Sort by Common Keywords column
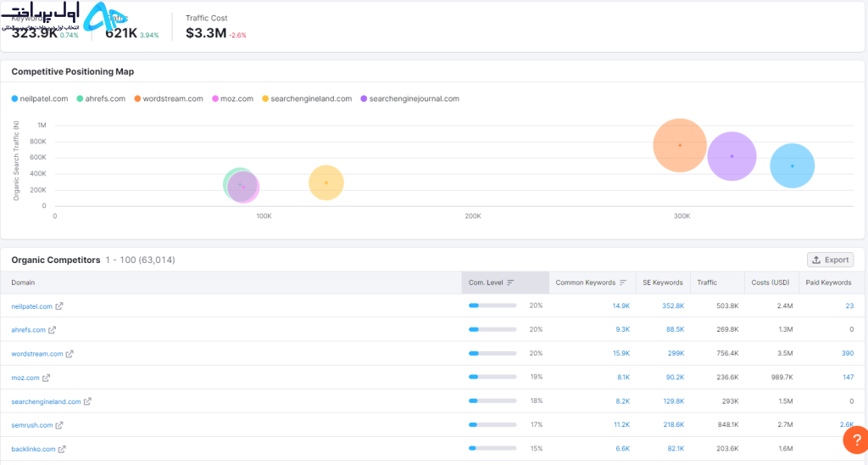Viewport: 868px width, 465px height. tap(592, 283)
